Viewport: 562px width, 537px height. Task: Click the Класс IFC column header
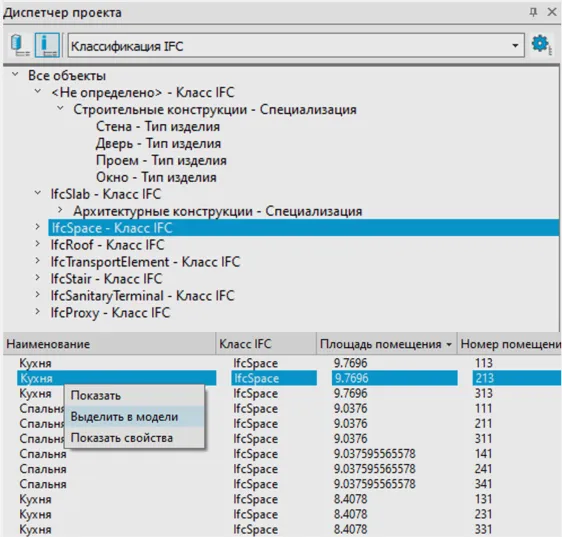click(x=266, y=344)
